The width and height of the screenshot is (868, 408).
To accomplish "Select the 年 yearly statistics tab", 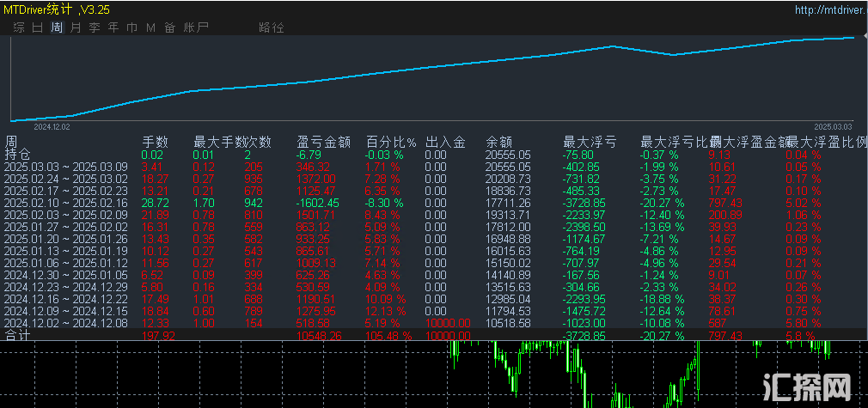I will [x=113, y=27].
